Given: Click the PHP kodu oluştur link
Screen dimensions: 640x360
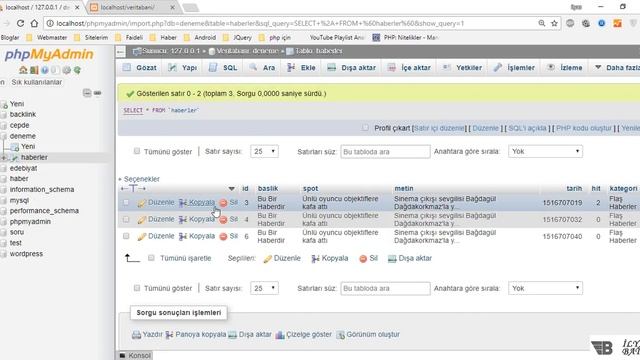Looking at the screenshot, I should point(584,128).
